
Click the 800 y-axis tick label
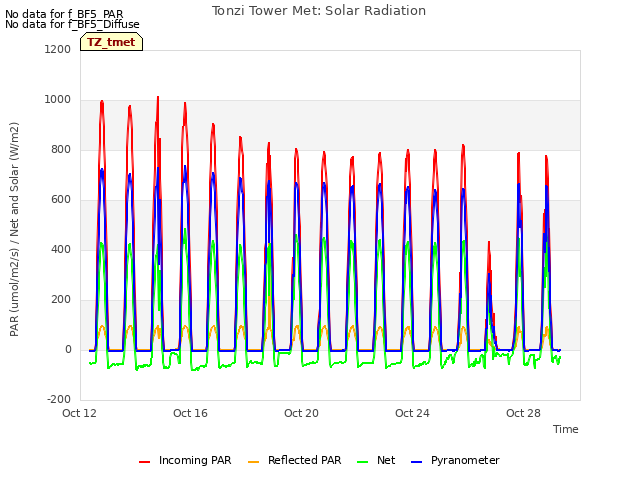[61, 149]
